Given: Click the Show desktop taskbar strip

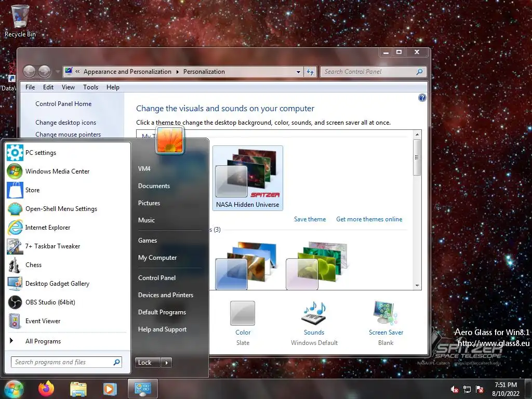Looking at the screenshot, I should 528,389.
